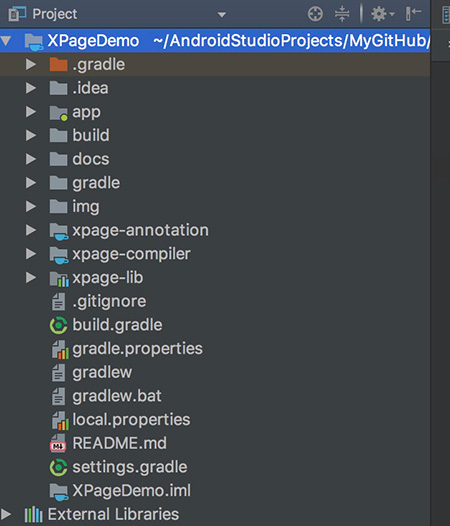Image resolution: width=450 pixels, height=526 pixels.
Task: Select the External Libraries label
Action: (x=113, y=514)
